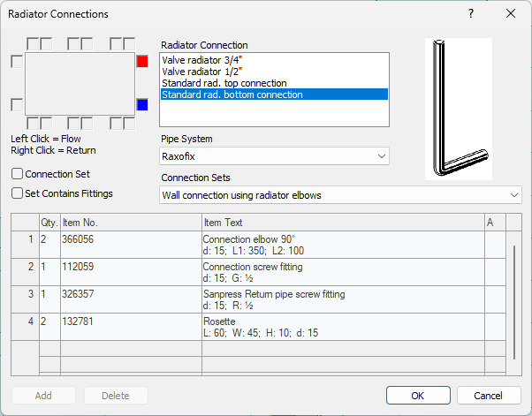The image size is (532, 416).
Task: Choose Standard rad. bottom connection
Action: click(274, 95)
